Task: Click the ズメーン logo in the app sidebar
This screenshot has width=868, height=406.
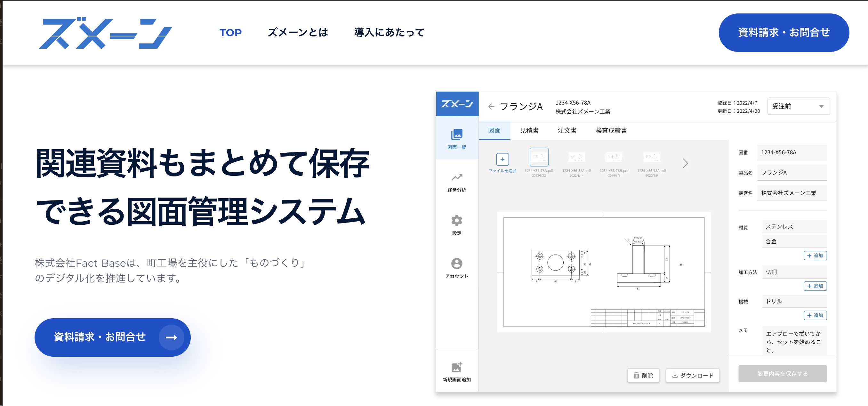Action: (457, 104)
